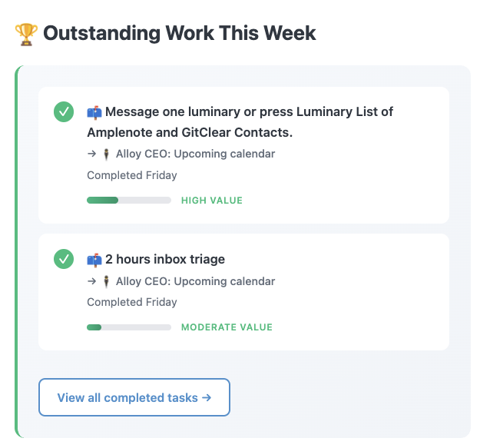Viewport: 480px width, 448px height.
Task: Click the 'MODERATE VALUE' label
Action: (227, 327)
